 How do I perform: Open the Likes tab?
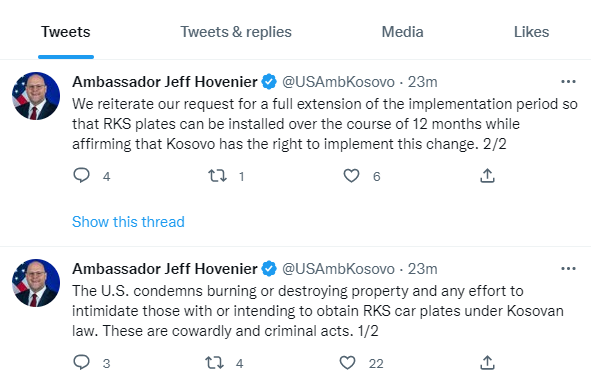[x=531, y=32]
